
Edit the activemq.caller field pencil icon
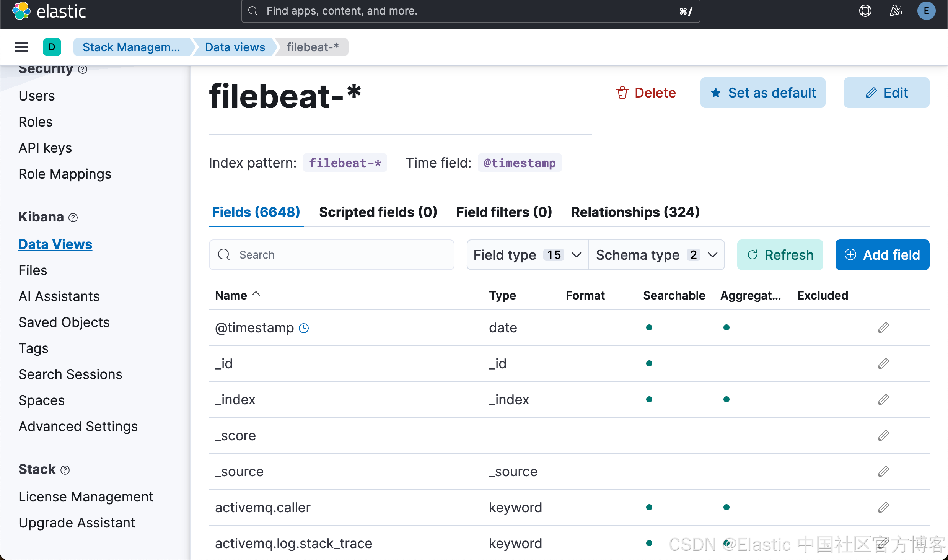coord(883,507)
